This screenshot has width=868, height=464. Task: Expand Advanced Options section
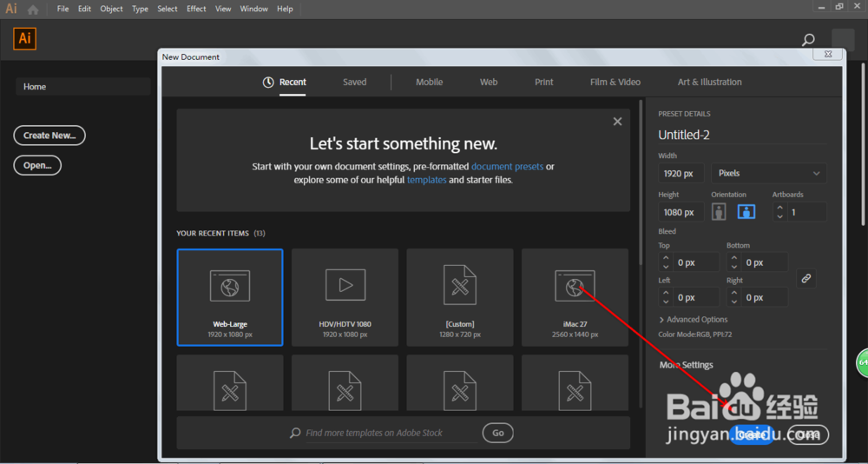693,319
